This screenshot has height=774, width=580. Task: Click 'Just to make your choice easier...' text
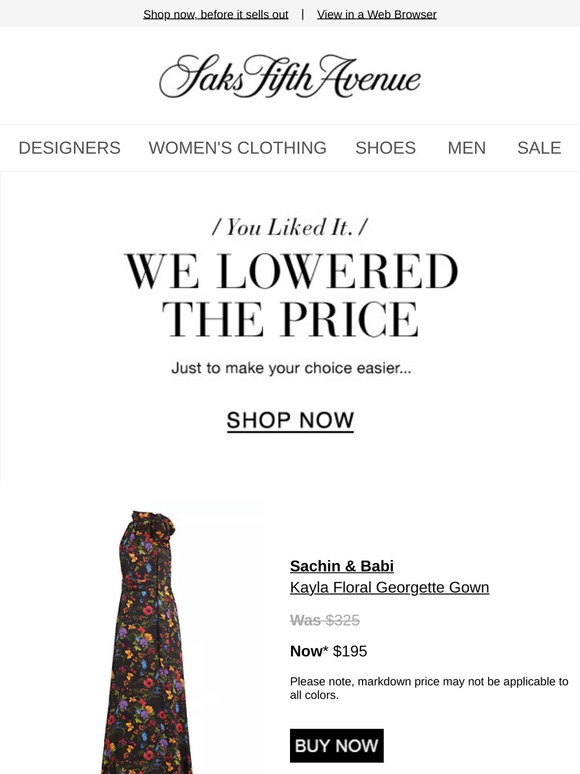click(x=291, y=368)
